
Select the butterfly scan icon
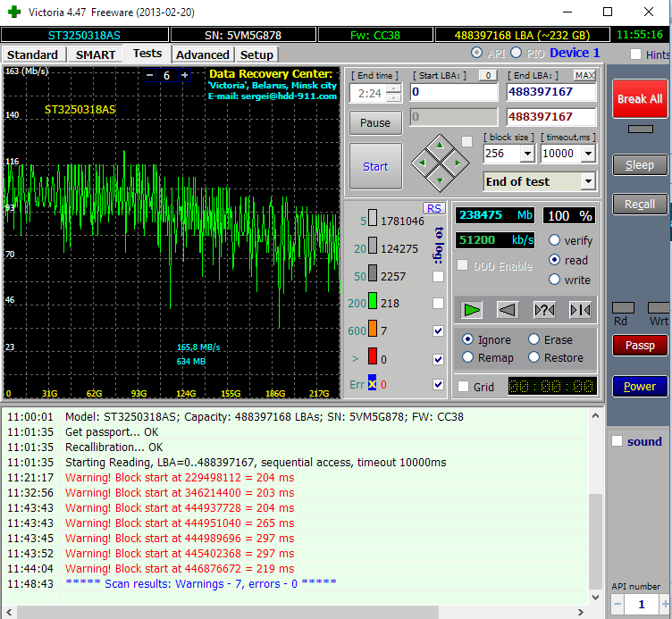point(580,310)
